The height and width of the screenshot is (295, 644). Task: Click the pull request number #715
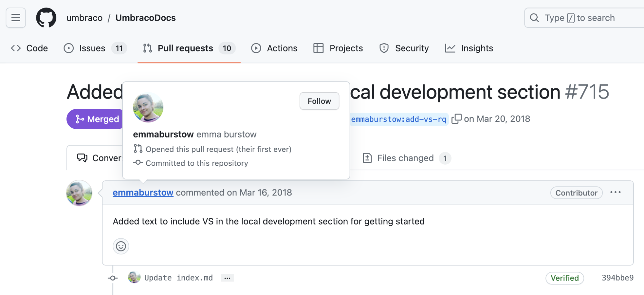[587, 92]
